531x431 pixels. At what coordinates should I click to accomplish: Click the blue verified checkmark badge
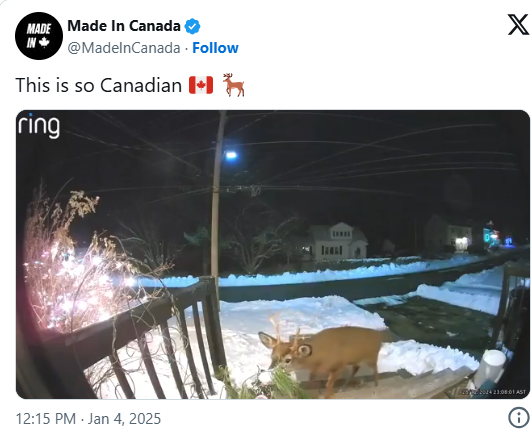[192, 26]
